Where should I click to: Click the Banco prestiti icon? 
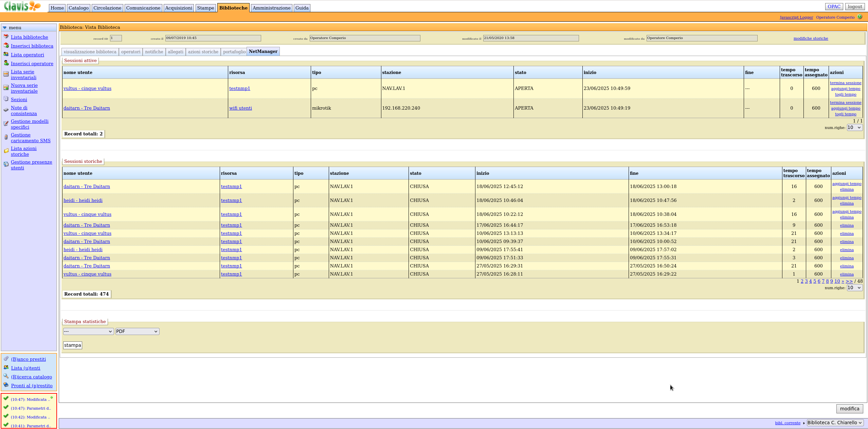coord(6,359)
